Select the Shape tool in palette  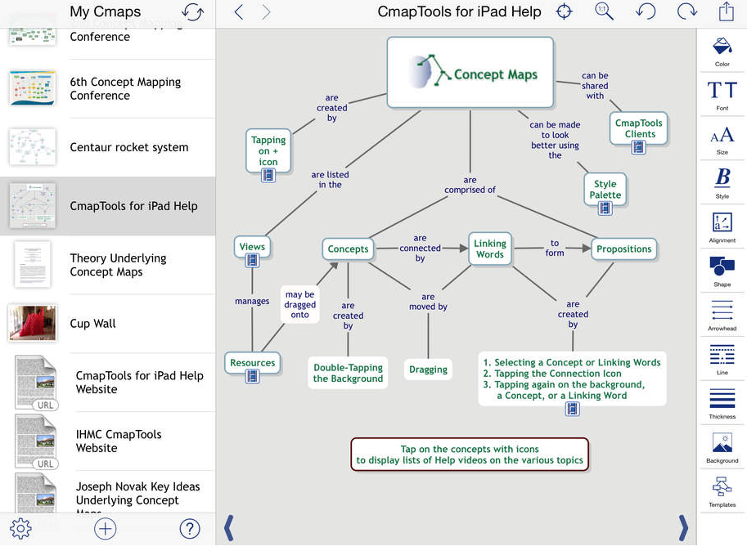click(722, 271)
